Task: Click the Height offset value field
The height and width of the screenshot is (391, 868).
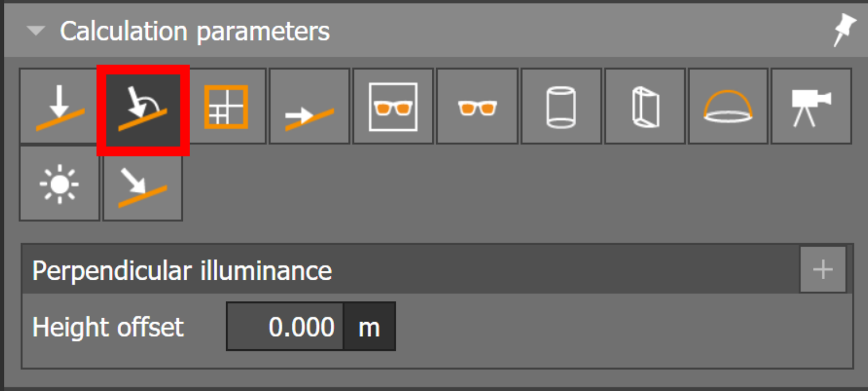Action: tap(285, 326)
